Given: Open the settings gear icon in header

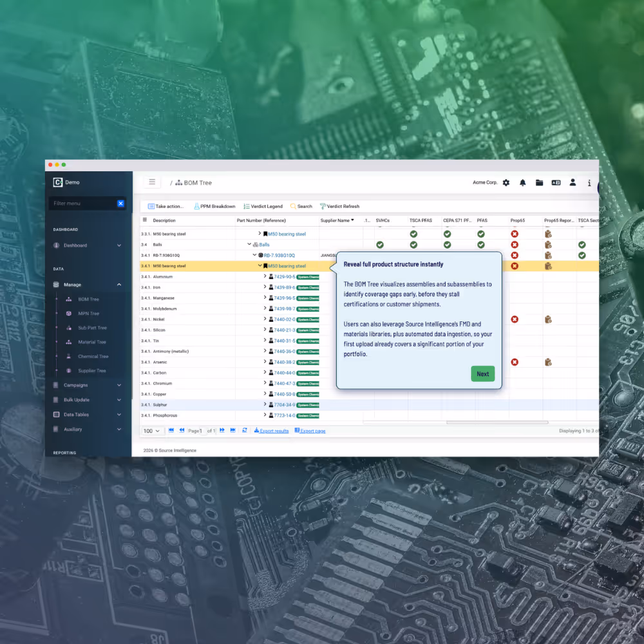Looking at the screenshot, I should click(506, 183).
